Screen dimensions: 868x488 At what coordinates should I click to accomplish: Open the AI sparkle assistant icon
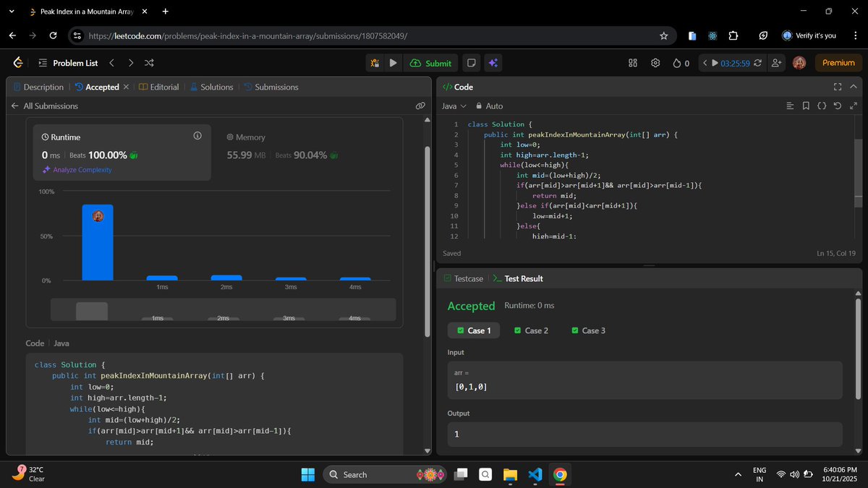pyautogui.click(x=493, y=63)
